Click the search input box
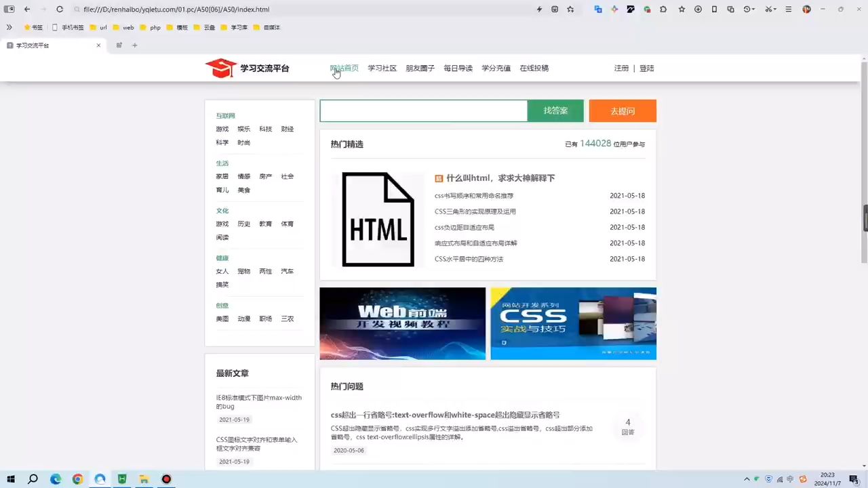This screenshot has height=488, width=868. coord(423,110)
